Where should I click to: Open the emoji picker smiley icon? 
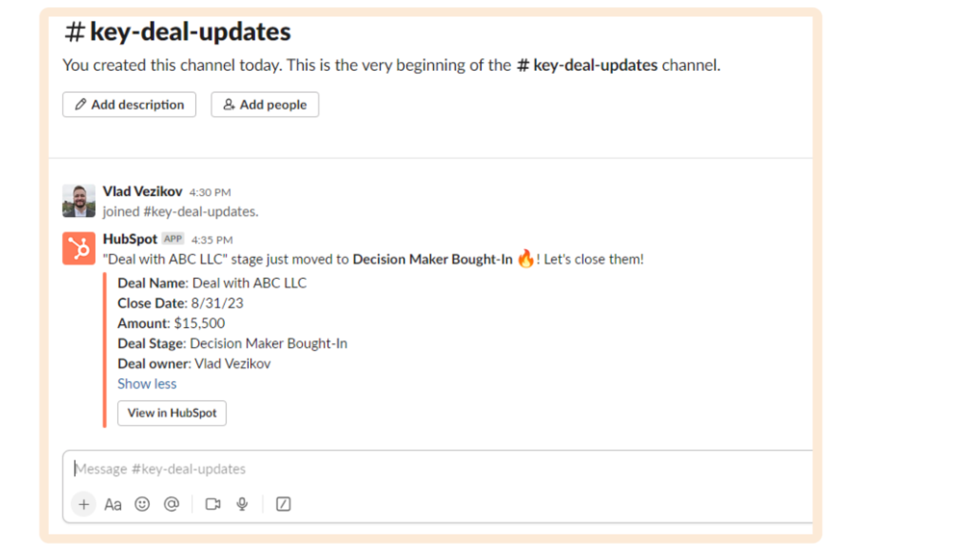(142, 505)
